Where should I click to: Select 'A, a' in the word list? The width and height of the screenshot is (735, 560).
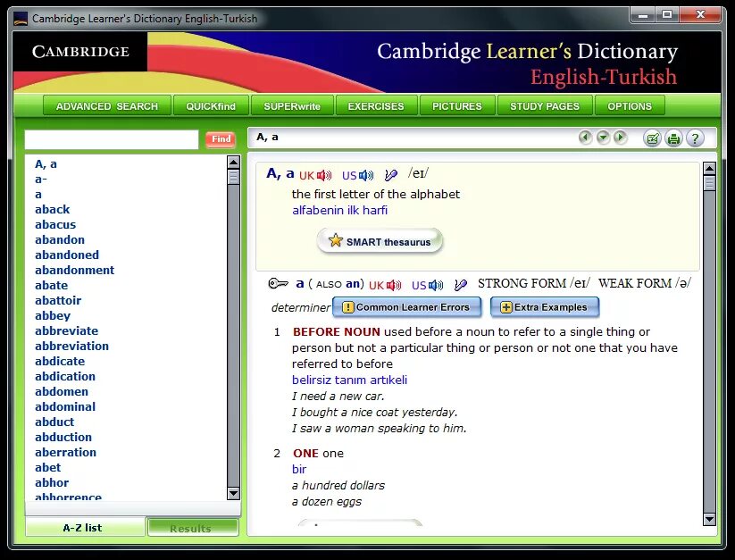46,164
